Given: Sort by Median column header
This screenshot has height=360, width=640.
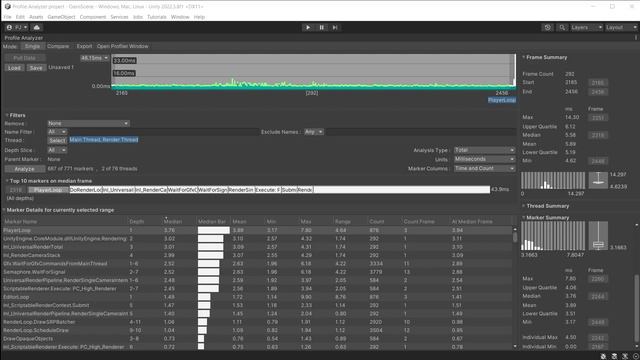Looking at the screenshot, I should [179, 222].
